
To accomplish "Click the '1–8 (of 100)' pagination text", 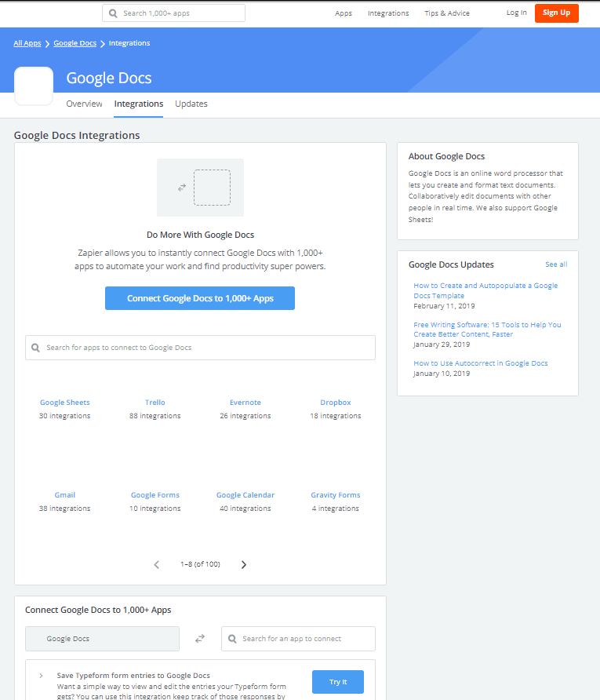I will click(x=200, y=564).
